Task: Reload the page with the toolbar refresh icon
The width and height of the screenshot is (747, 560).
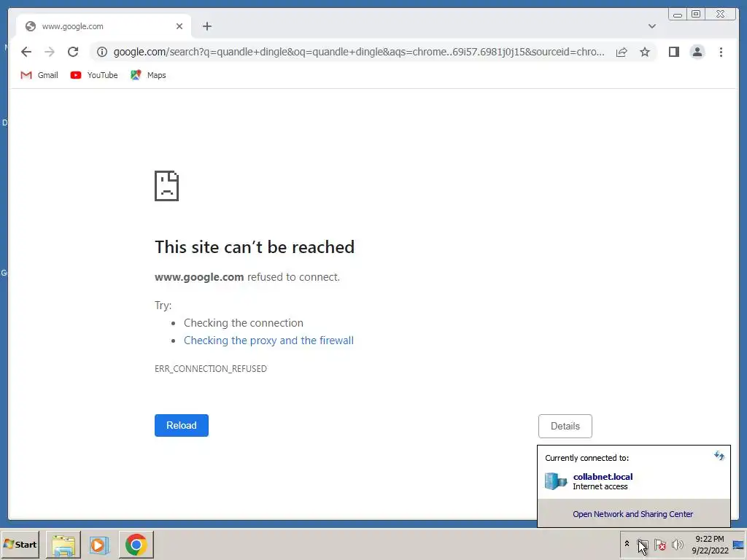Action: (73, 52)
